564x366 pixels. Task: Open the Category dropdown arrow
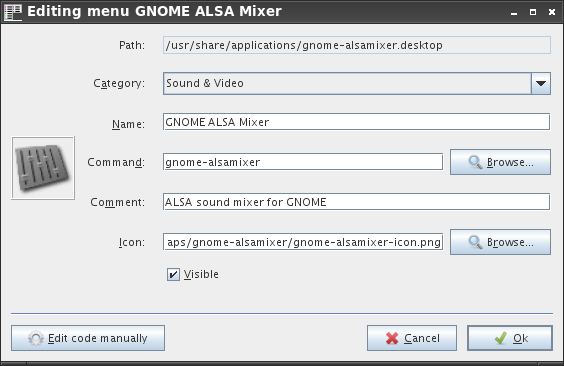[541, 83]
